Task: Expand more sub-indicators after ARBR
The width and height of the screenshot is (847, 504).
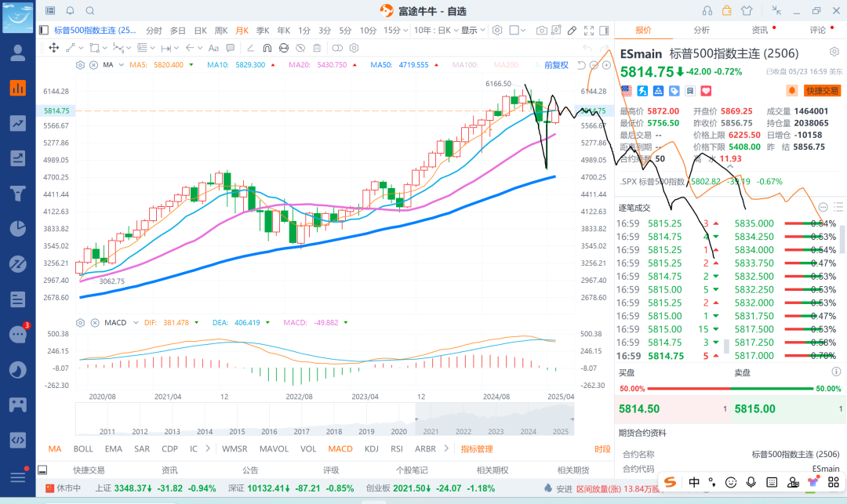Action: click(446, 448)
